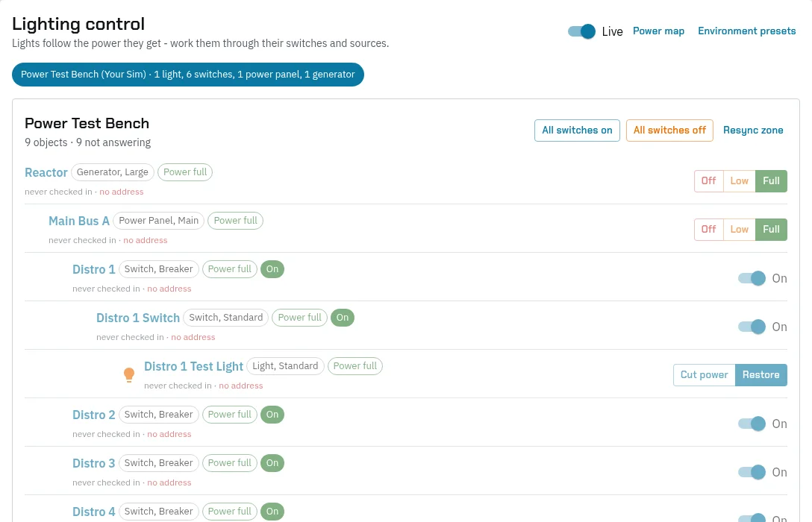Set the Reactor power to Low
The width and height of the screenshot is (812, 522).
(x=740, y=181)
